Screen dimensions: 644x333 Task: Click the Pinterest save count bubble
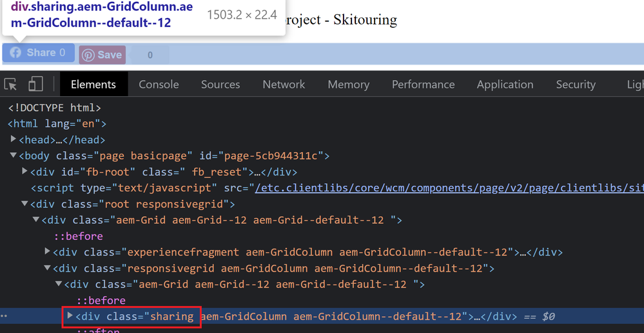click(x=150, y=55)
